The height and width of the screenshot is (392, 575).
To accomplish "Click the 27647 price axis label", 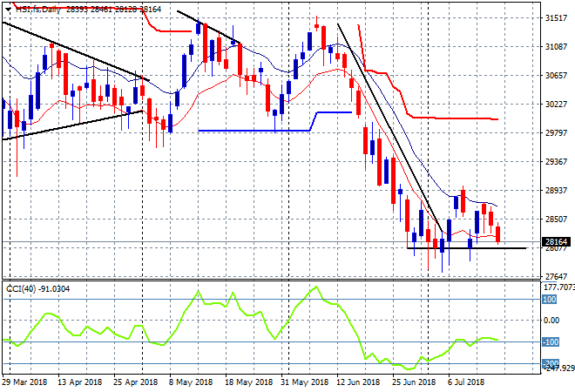I will (x=556, y=276).
